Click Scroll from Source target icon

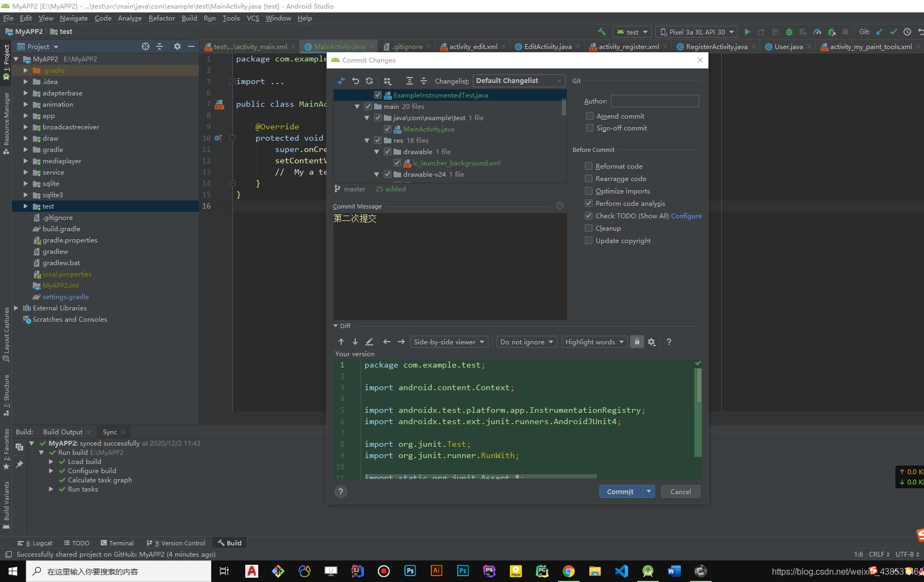tap(146, 46)
